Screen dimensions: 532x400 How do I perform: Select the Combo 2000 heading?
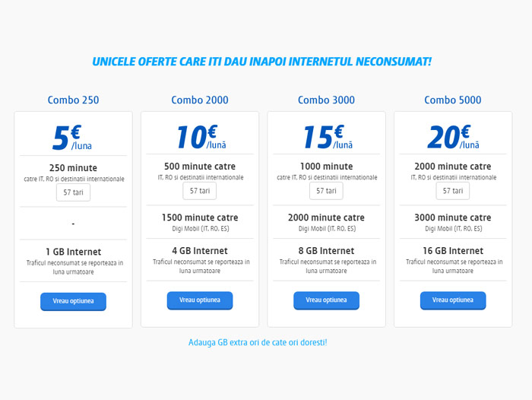(200, 100)
